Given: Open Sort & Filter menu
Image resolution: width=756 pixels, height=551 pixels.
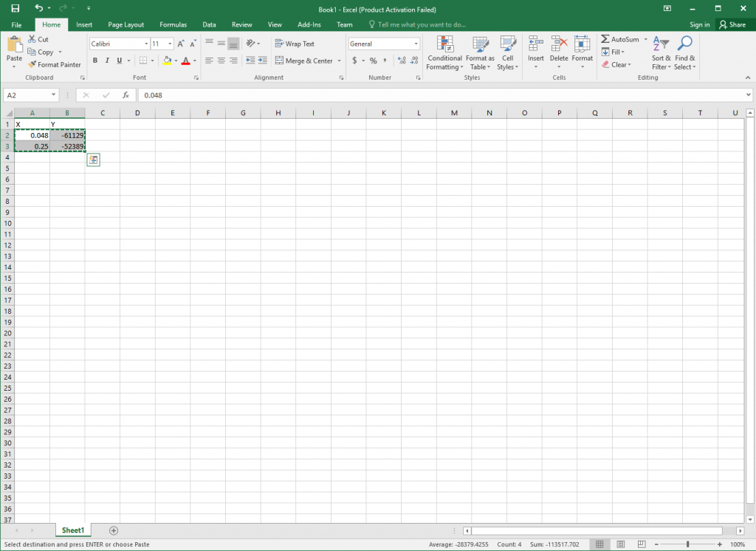Looking at the screenshot, I should [x=661, y=53].
